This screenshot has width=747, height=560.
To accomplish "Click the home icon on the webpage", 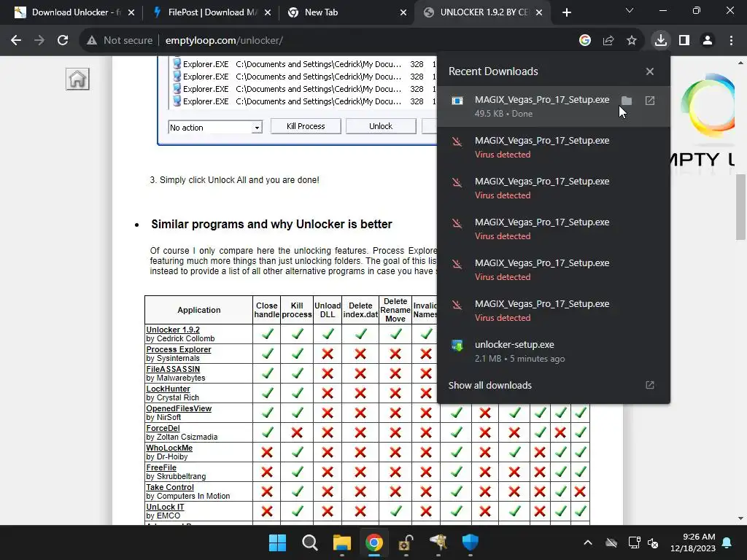I will [77, 79].
